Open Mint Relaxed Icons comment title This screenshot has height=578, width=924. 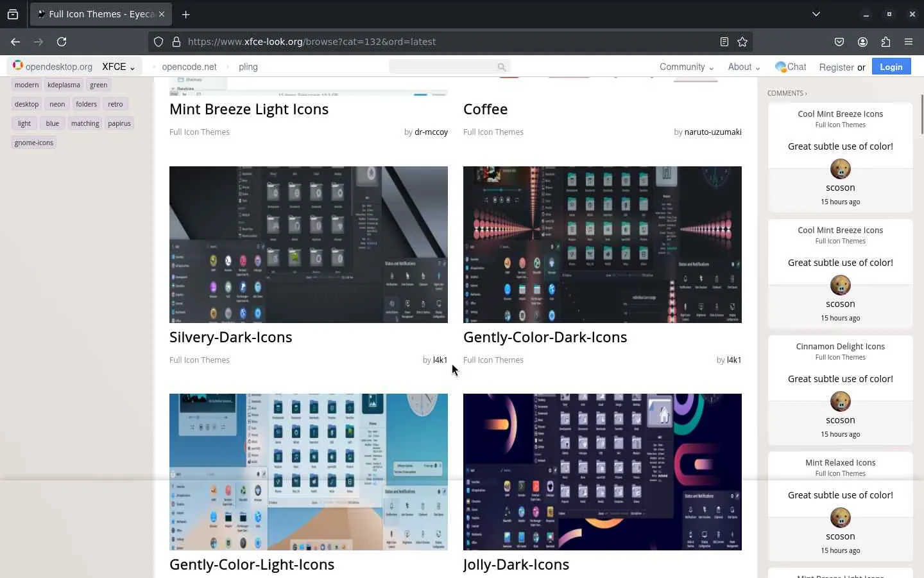(841, 463)
